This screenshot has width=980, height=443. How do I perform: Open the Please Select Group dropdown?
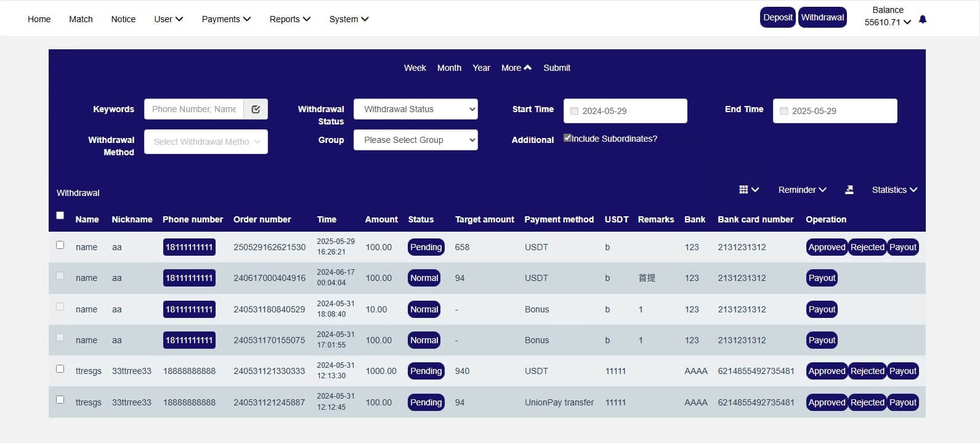[415, 140]
